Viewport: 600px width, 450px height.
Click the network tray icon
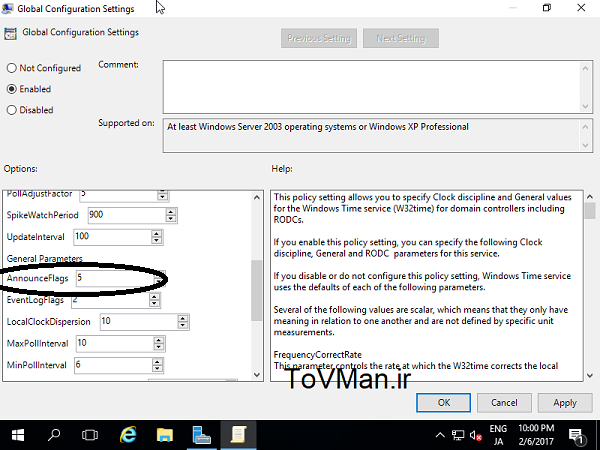pos(458,435)
